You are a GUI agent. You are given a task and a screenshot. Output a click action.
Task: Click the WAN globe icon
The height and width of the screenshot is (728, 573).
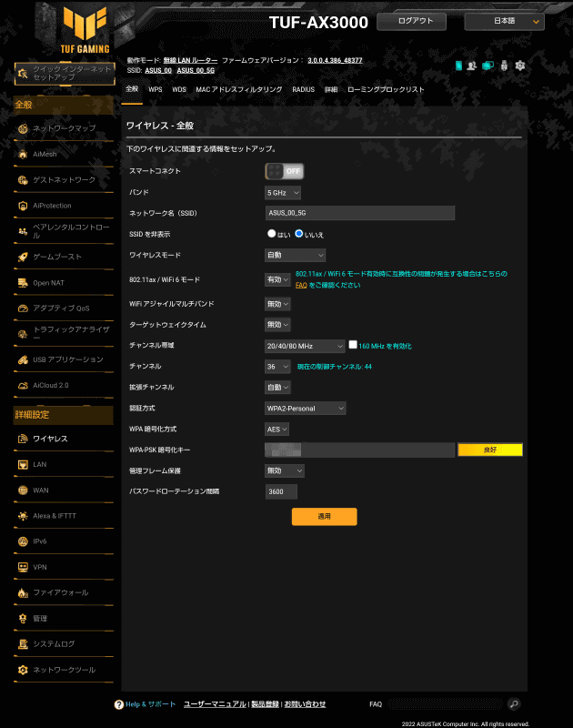pyautogui.click(x=23, y=490)
